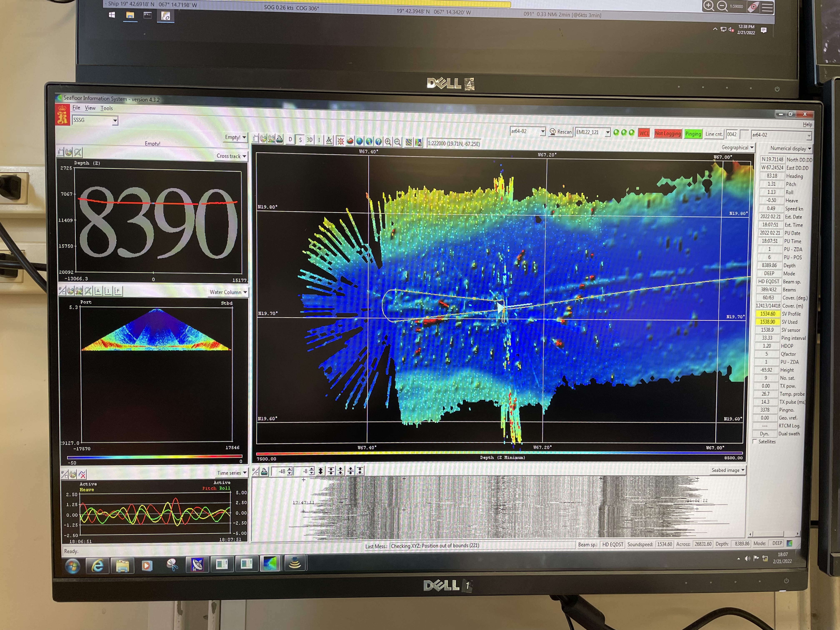Zoom in on the geographical map
This screenshot has height=630, width=840.
click(388, 142)
